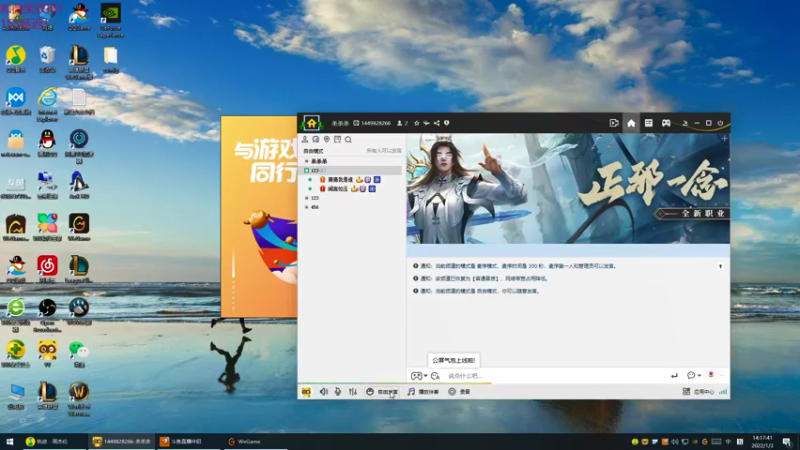The image size is (800, 450).
Task: Click the yellow house channel logo
Action: 311,122
